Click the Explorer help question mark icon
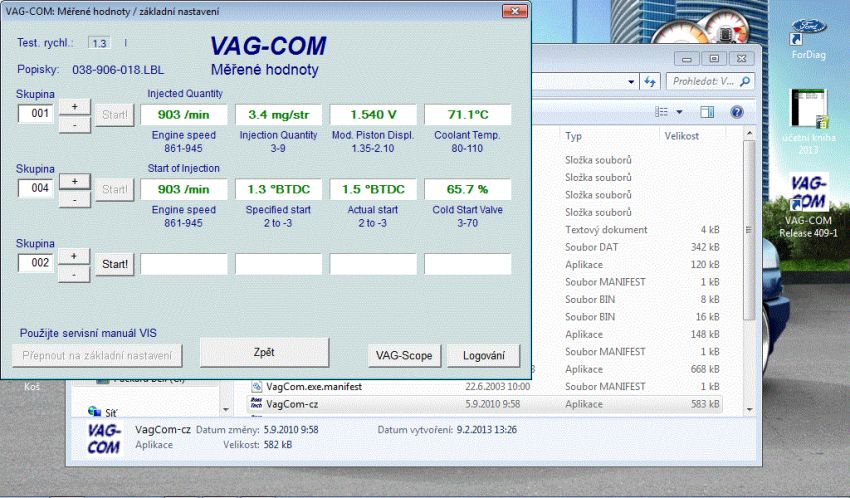Image resolution: width=850 pixels, height=498 pixels. pyautogui.click(x=737, y=112)
